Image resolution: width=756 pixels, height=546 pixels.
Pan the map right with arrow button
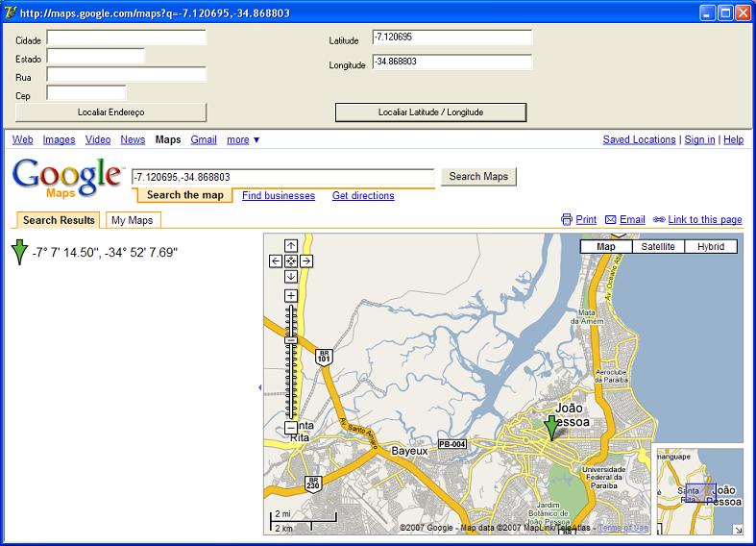306,261
